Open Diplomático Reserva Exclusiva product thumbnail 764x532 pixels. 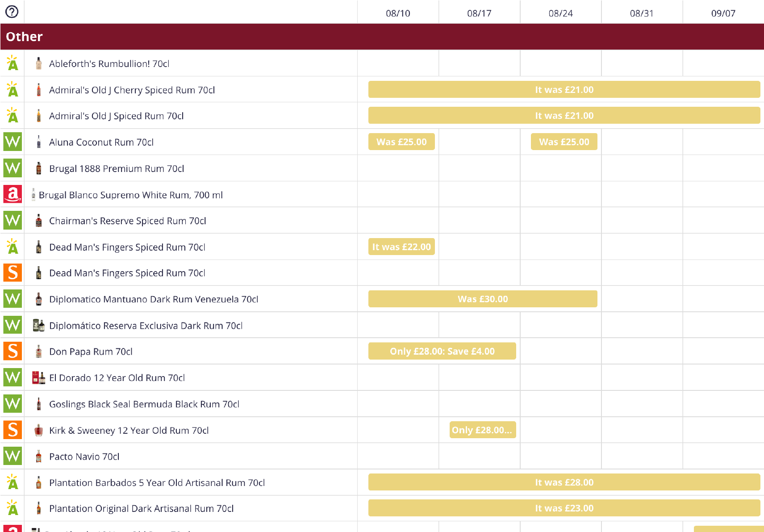pos(39,325)
